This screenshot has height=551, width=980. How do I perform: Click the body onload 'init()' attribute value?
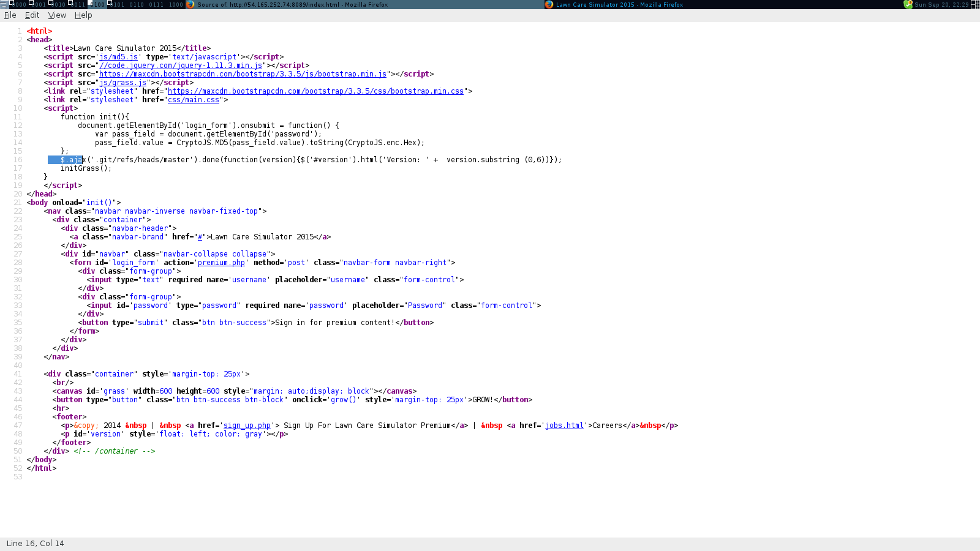(99, 203)
